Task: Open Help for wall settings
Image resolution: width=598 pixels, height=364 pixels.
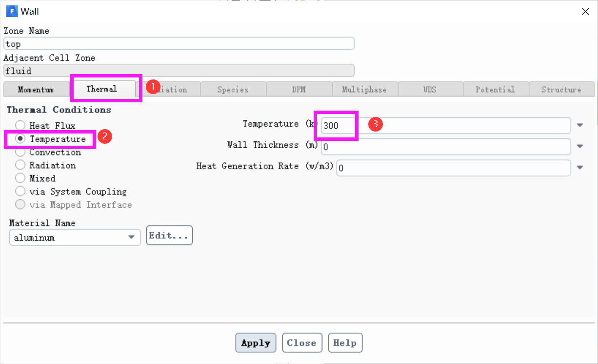Action: pyautogui.click(x=345, y=343)
